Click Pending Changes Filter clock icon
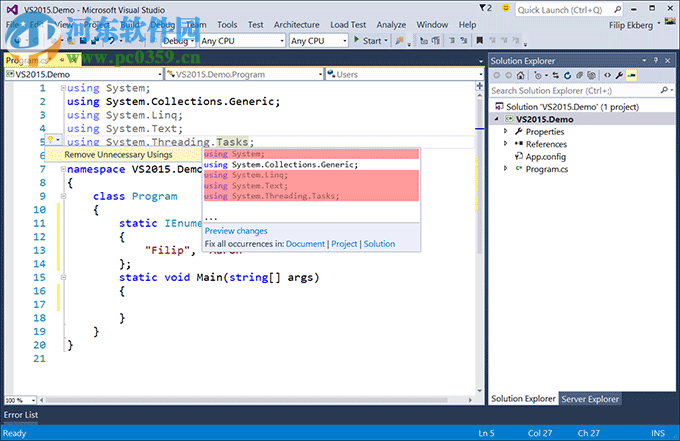Screen dimensions: 680x441 [538, 75]
